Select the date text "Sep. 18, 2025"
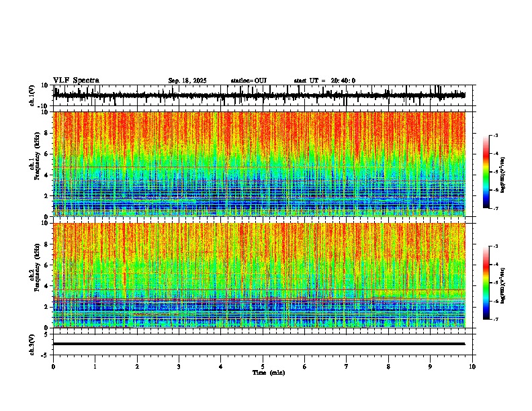Screen dimensions: 532x411 (x=187, y=81)
